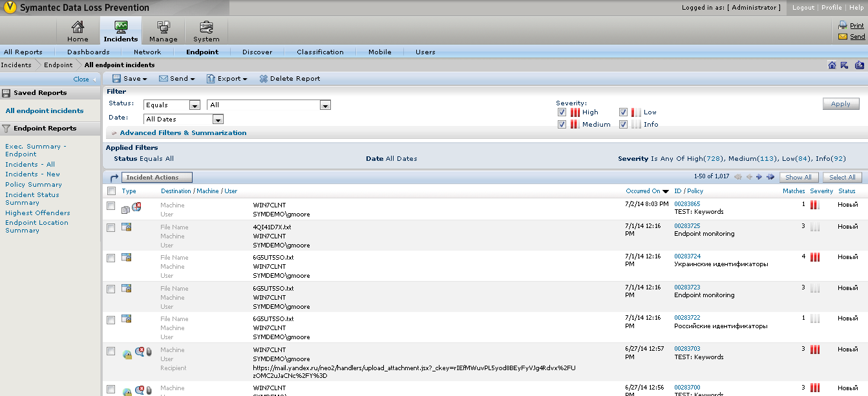The height and width of the screenshot is (396, 868).
Task: Open the All Dates dropdown
Action: tap(184, 119)
